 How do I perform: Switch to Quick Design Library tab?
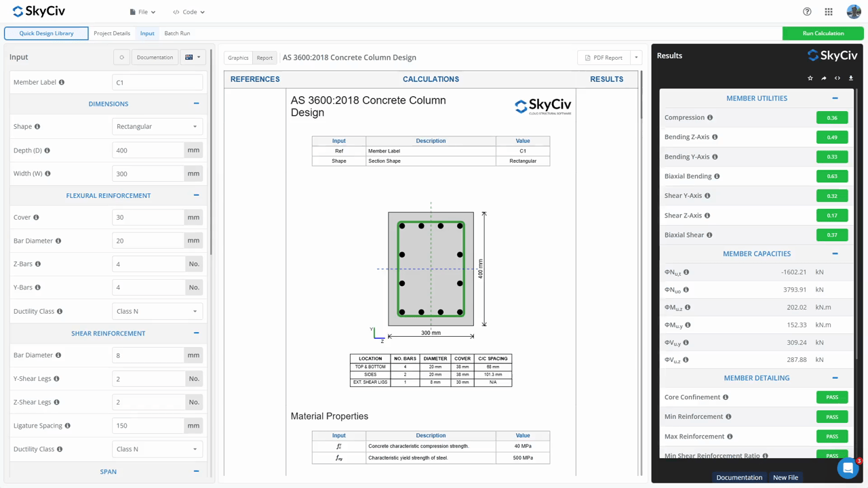(46, 33)
